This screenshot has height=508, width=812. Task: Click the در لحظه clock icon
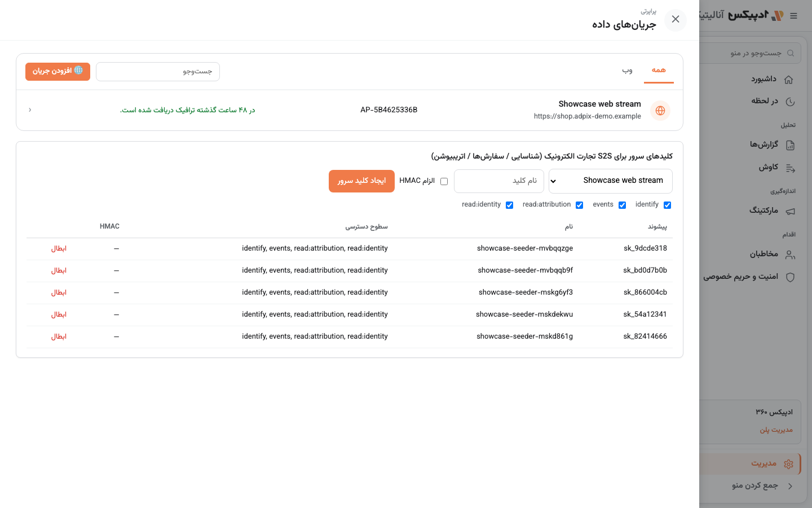pyautogui.click(x=789, y=102)
